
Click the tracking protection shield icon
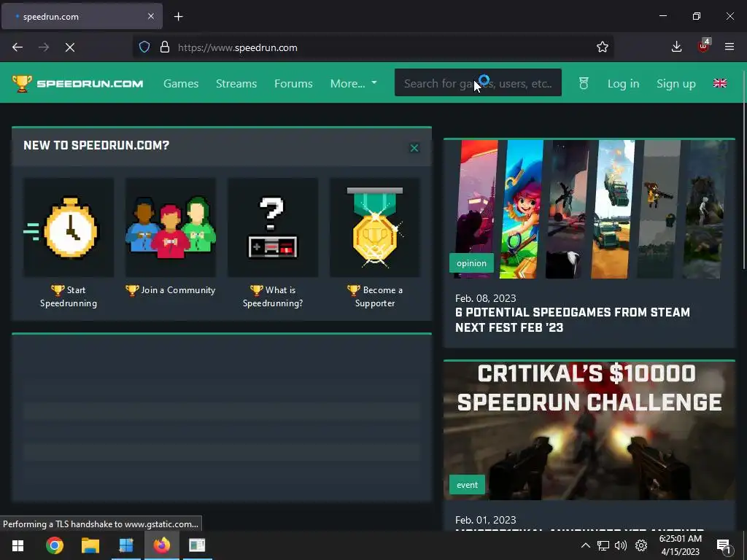click(144, 47)
